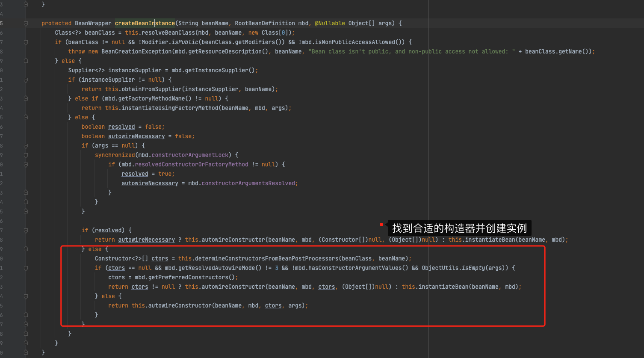Click the "Bean class isn't public" string literal
This screenshot has height=358, width=644.
[412, 52]
